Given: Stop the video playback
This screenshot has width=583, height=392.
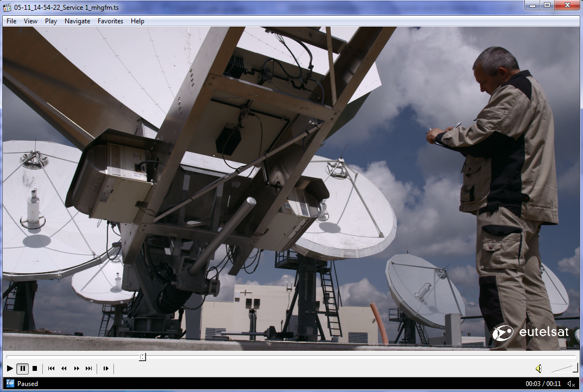Looking at the screenshot, I should tap(35, 369).
